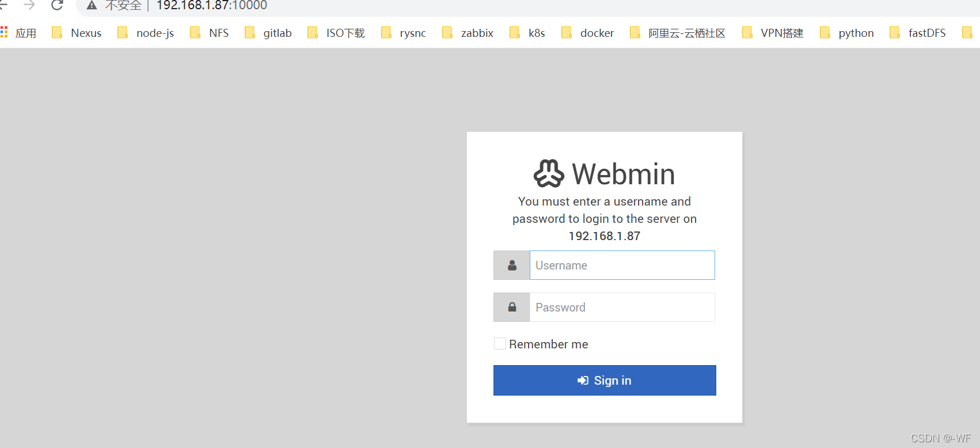Open the 阿里云-云栖社区 bookmark folder

pos(678,33)
